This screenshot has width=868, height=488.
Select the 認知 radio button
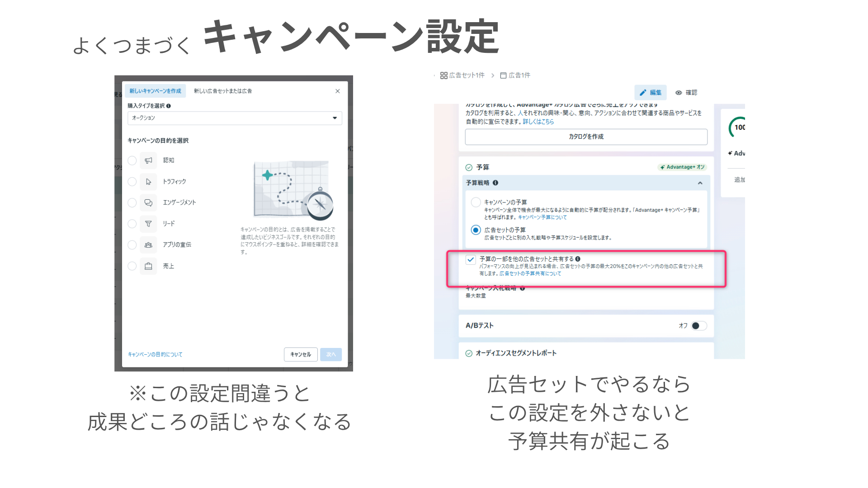coord(132,160)
